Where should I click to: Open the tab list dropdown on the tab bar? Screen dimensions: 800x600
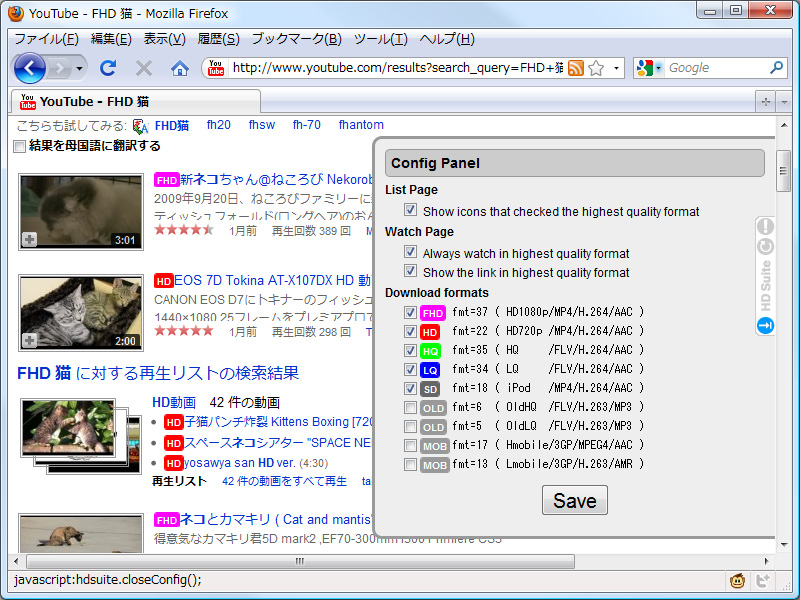(783, 101)
